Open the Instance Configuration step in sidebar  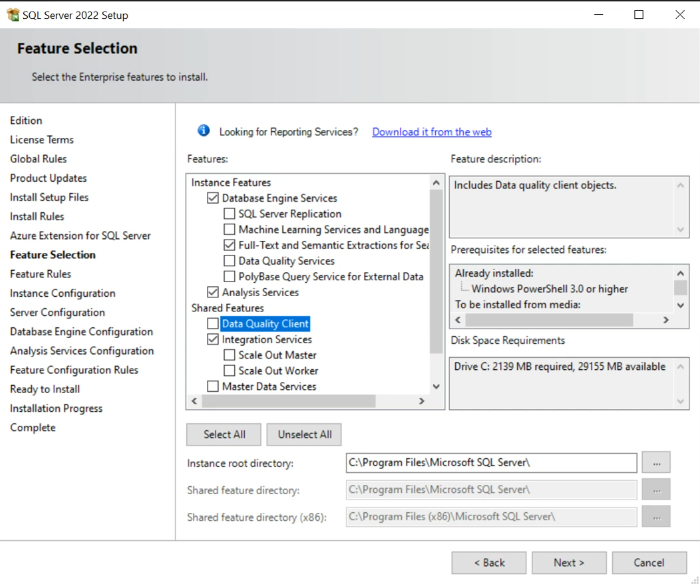62,293
